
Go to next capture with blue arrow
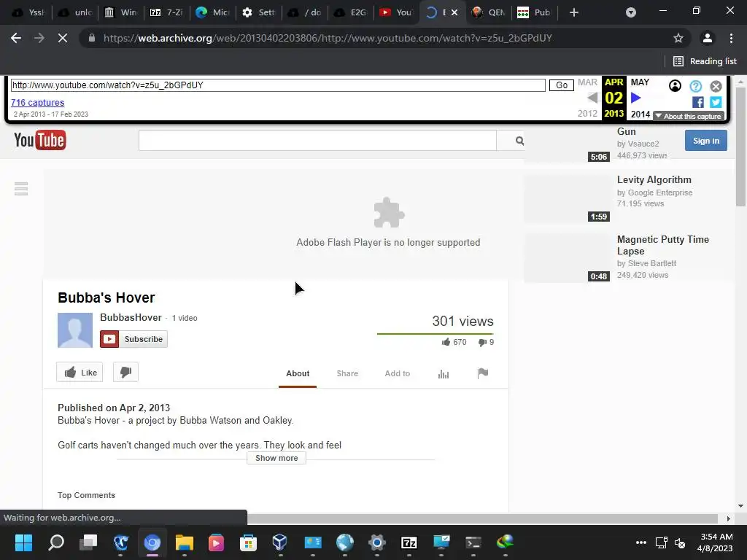pos(635,98)
